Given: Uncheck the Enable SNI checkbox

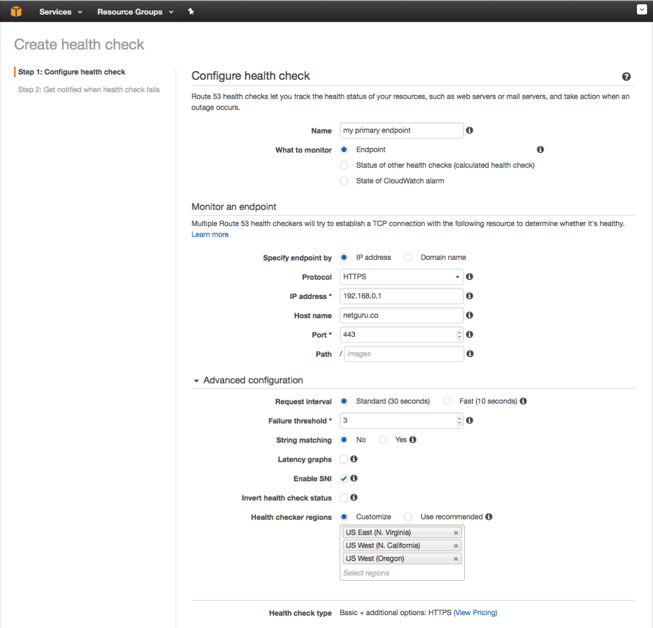Looking at the screenshot, I should tap(344, 479).
